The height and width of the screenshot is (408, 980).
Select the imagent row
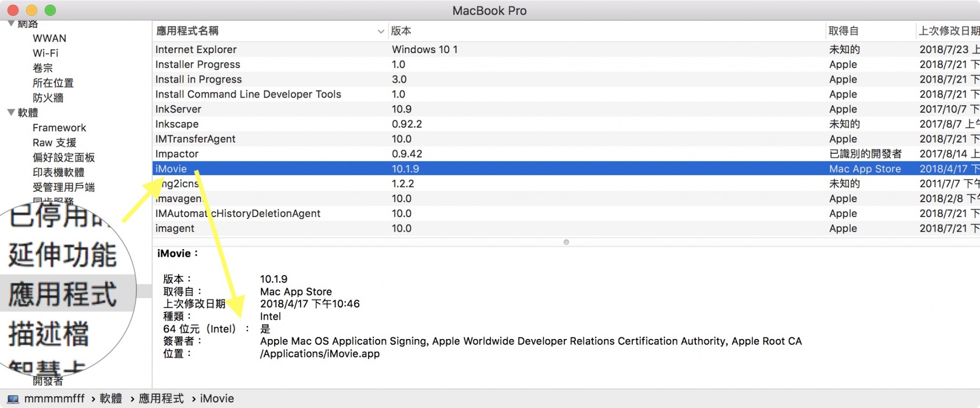pos(566,228)
